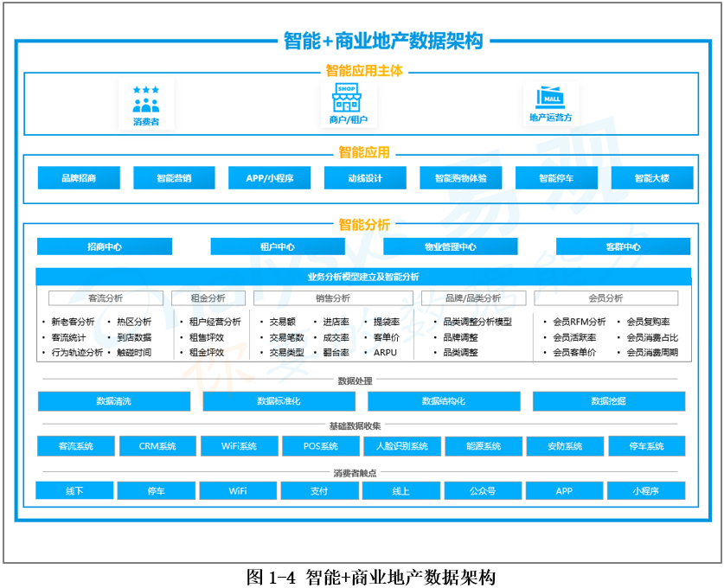Viewport: 724px width, 588px height.
Task: Select the 客群中心 tab
Action: [x=623, y=246]
